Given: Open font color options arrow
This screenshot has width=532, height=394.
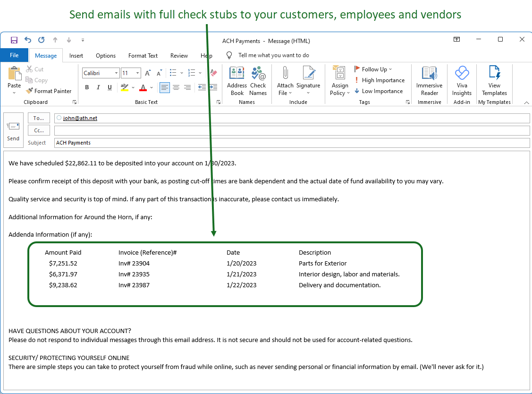Looking at the screenshot, I should point(152,87).
